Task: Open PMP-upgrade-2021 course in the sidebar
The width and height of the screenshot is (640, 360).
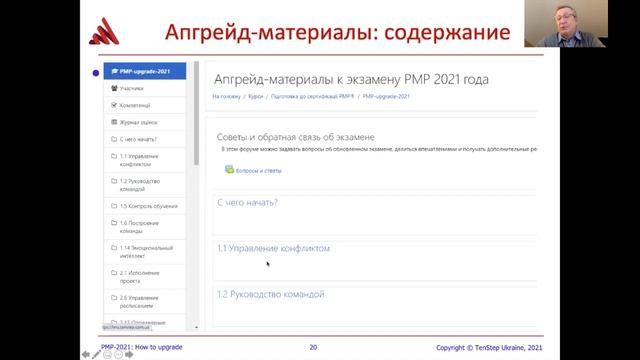Action: coord(145,71)
